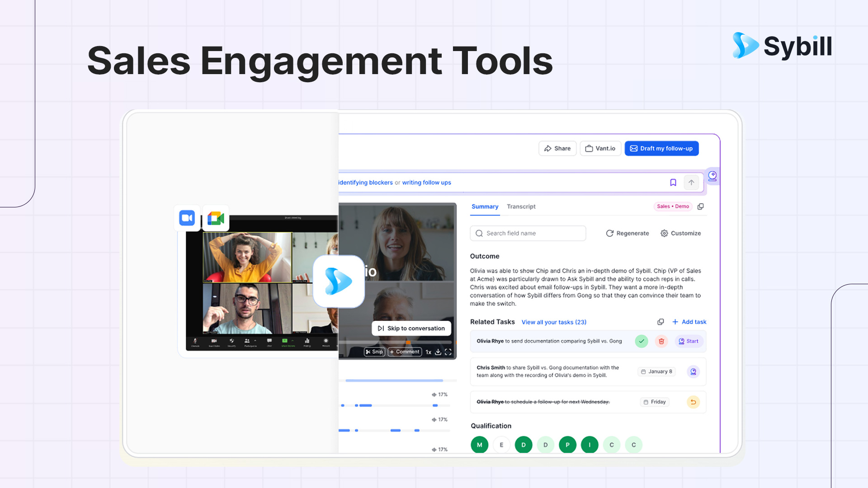
Task: Open Customize settings
Action: click(681, 233)
